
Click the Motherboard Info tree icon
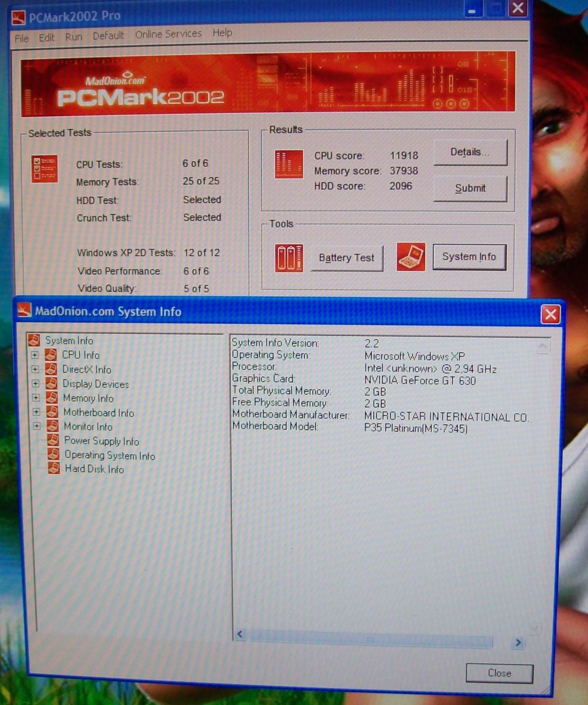(52, 412)
